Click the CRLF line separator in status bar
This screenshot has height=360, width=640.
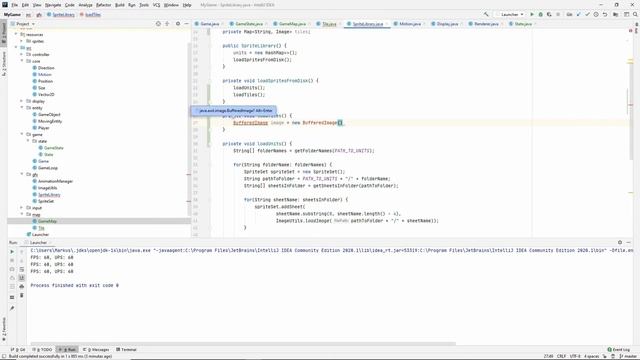coord(561,356)
